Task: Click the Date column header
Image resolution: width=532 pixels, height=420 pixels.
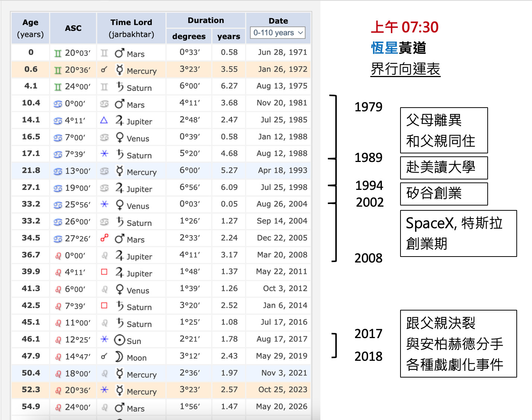Action: [278, 21]
